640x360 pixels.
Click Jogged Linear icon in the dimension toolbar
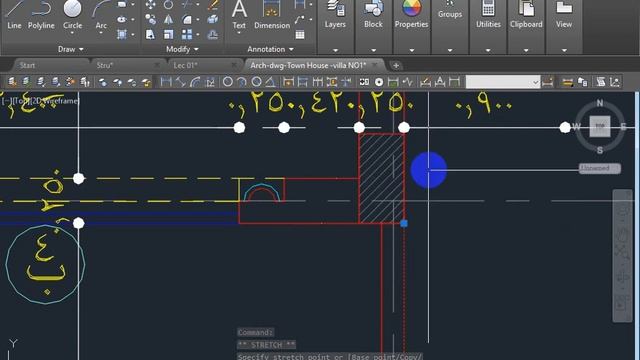tap(407, 82)
